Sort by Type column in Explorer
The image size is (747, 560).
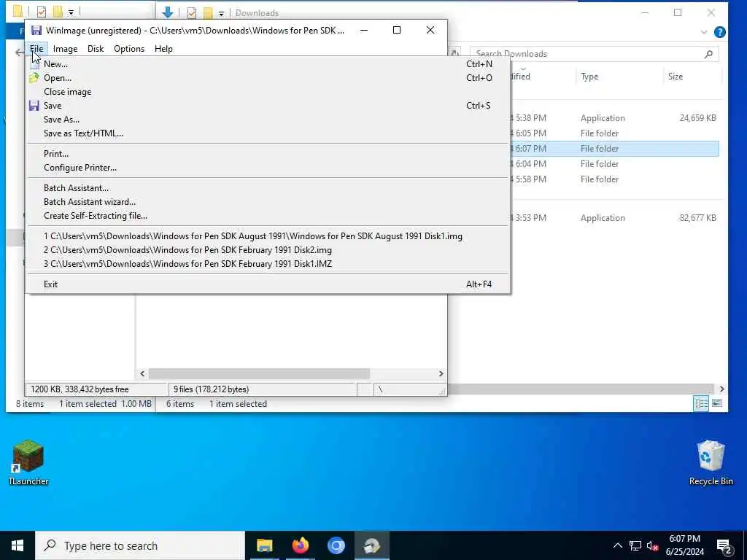(x=589, y=76)
